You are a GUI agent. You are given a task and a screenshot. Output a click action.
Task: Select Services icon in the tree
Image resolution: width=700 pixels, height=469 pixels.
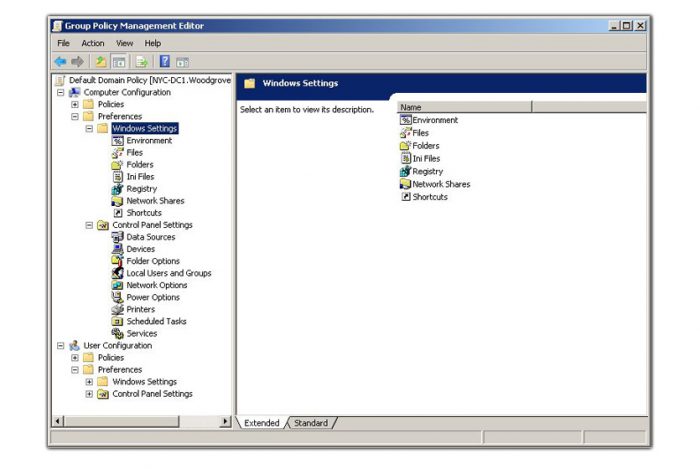coord(117,333)
